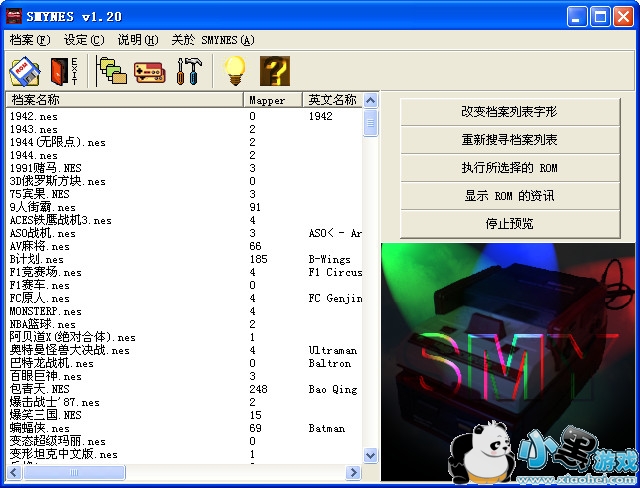The width and height of the screenshot is (640, 488).
Task: Click the vertical scrollbar down arrow
Action: [371, 455]
